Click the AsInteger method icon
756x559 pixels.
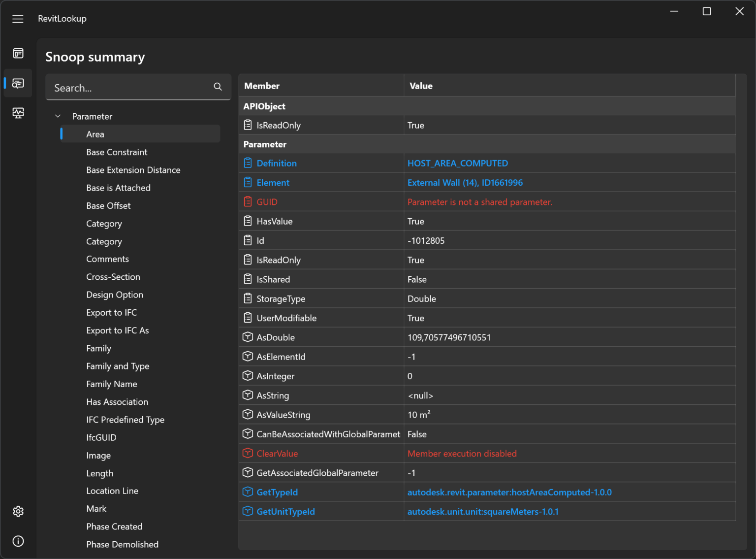tap(248, 376)
